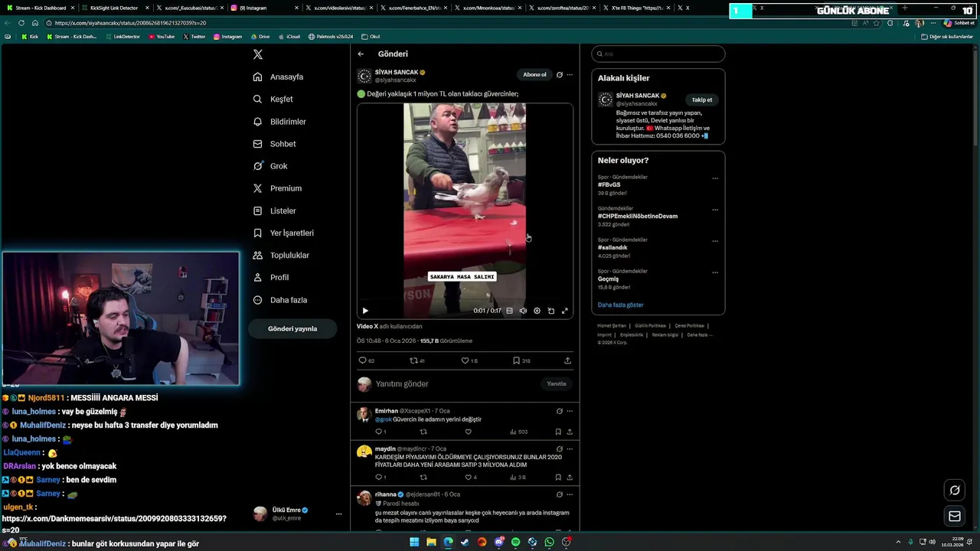Share the main post

[567, 360]
